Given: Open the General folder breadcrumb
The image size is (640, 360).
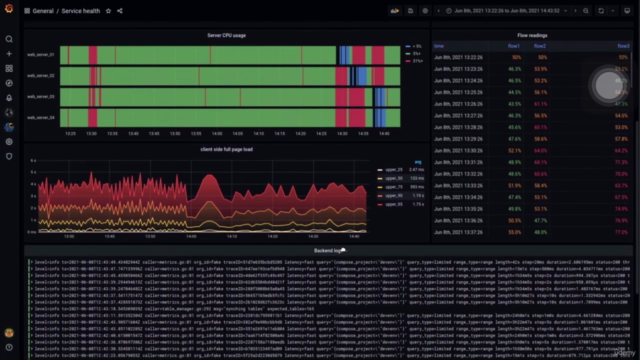Looking at the screenshot, I should click(43, 11).
